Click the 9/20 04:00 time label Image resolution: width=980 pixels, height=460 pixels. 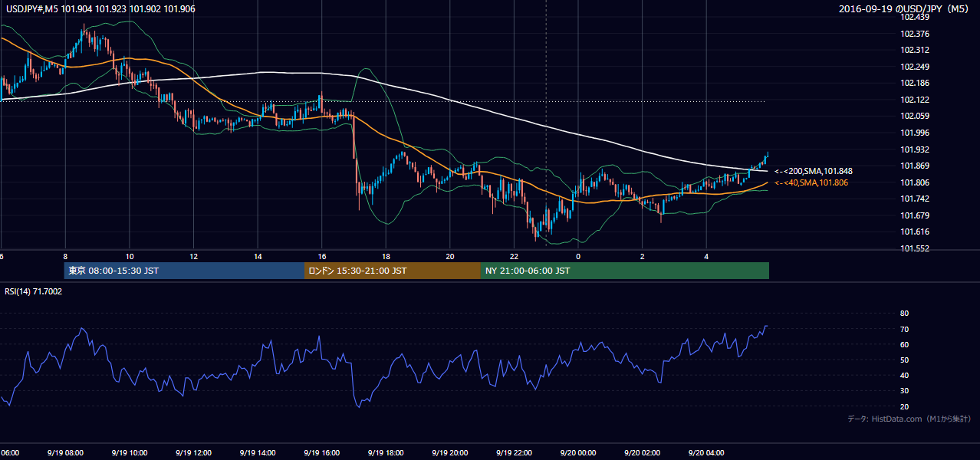(x=706, y=453)
